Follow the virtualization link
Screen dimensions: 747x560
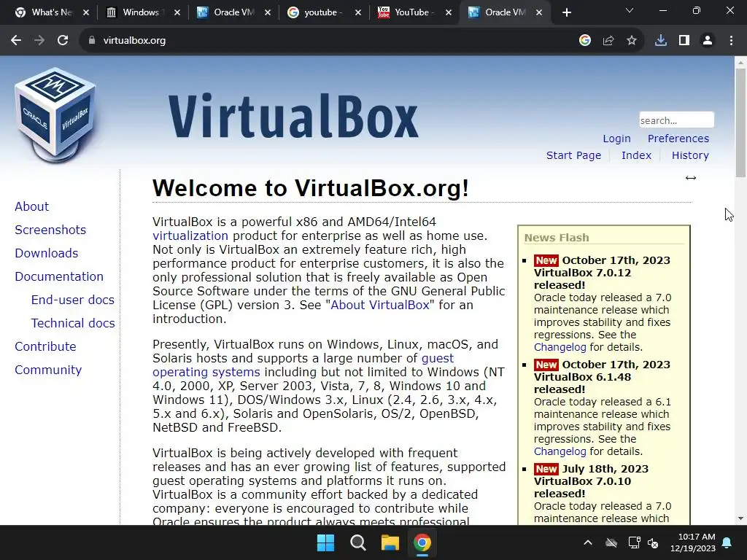click(x=190, y=236)
